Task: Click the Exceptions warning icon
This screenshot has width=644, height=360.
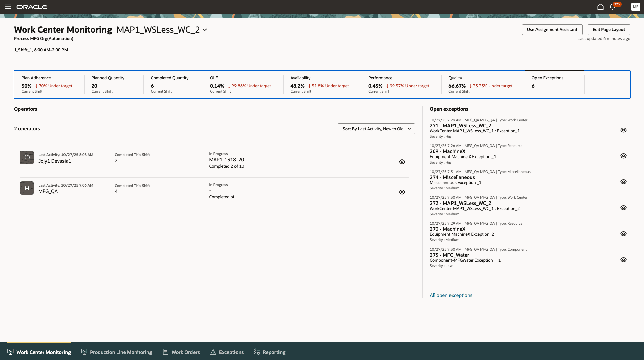Action: tap(213, 352)
